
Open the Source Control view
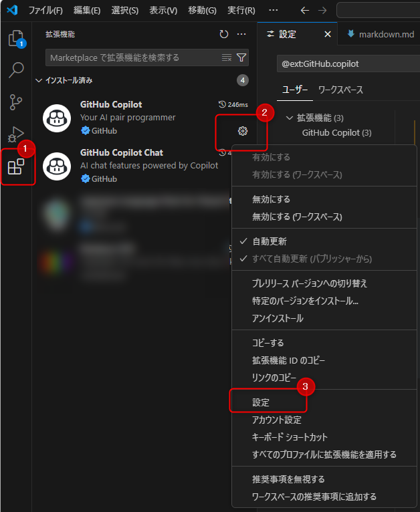coord(16,102)
